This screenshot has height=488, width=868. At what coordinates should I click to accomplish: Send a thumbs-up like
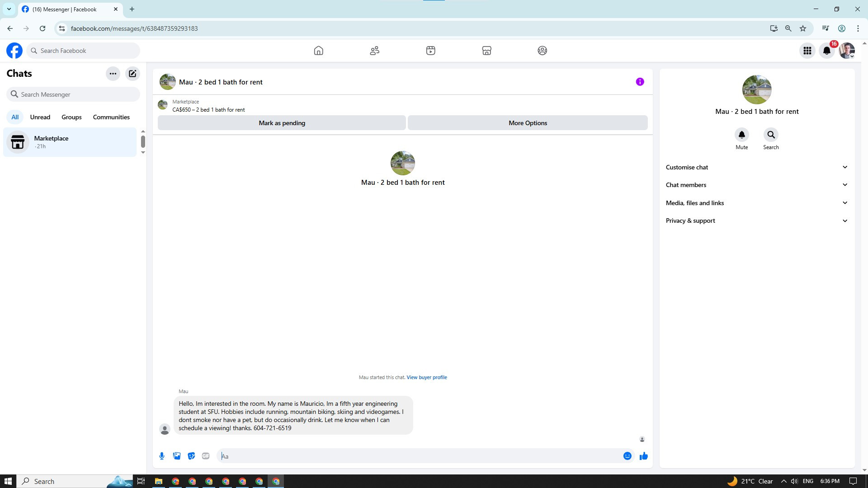point(643,456)
